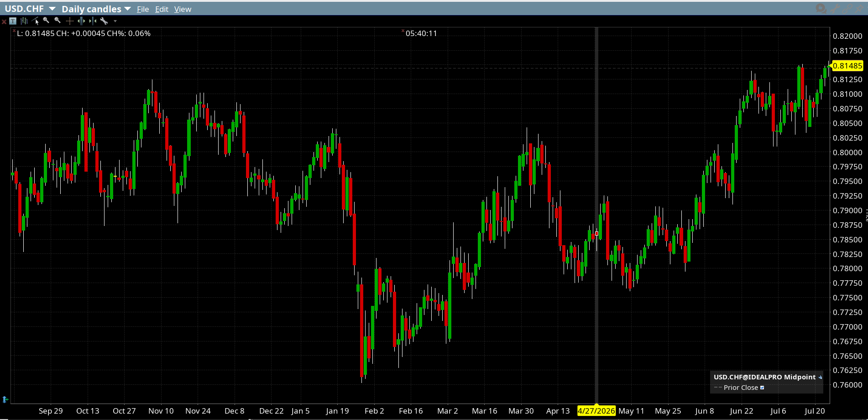Enable the crosshair cursor tool
The image size is (868, 420).
coord(69,21)
